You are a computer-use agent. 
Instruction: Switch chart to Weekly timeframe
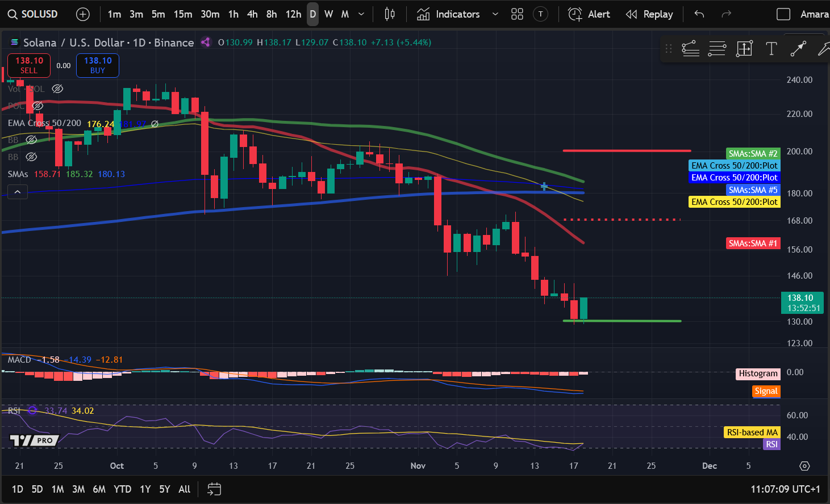point(328,14)
